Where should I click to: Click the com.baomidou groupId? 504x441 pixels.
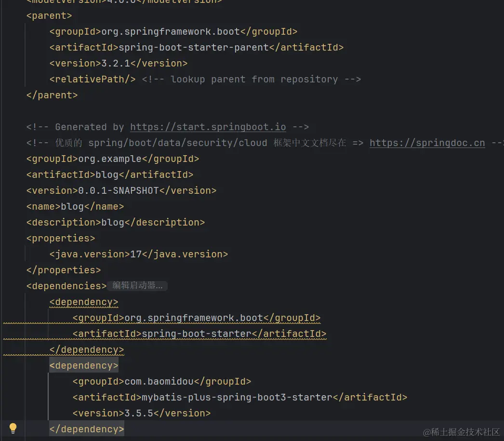159,381
